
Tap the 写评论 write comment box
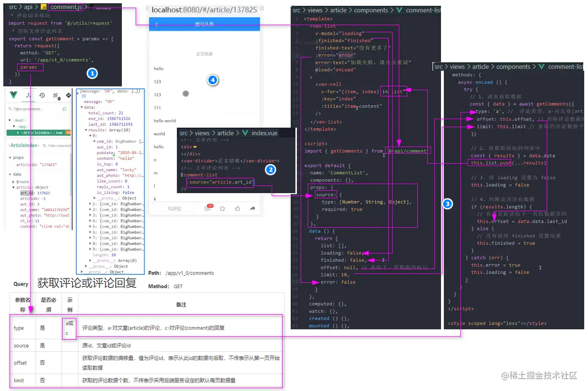(x=175, y=208)
